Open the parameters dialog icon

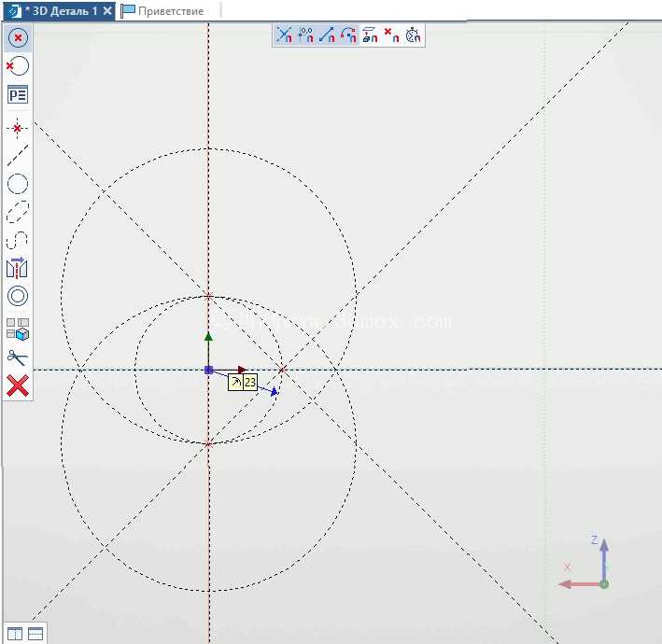18,94
